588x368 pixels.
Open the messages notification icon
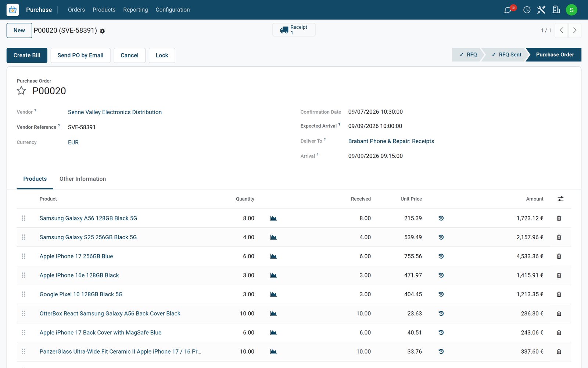click(508, 10)
